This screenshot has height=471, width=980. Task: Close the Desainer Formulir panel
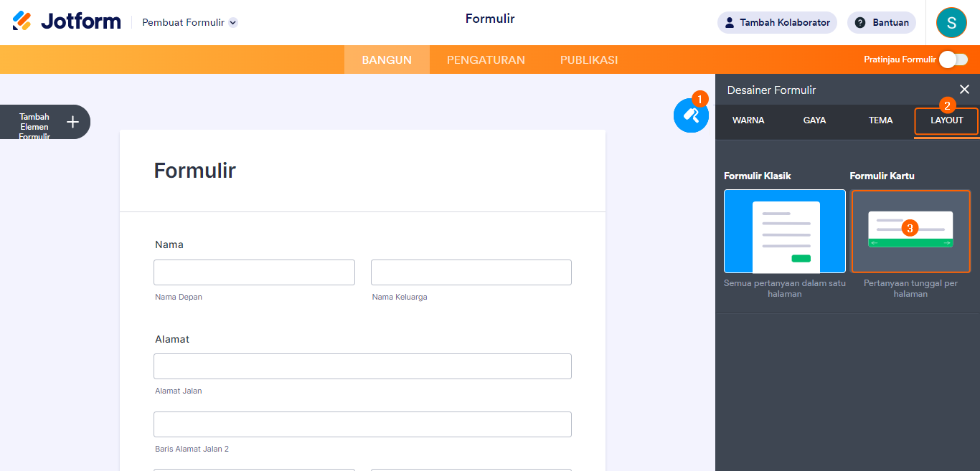point(964,90)
